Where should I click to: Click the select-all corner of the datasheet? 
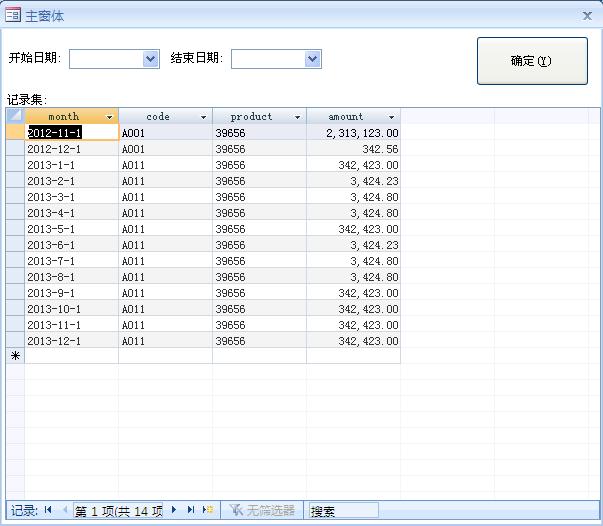[x=15, y=117]
